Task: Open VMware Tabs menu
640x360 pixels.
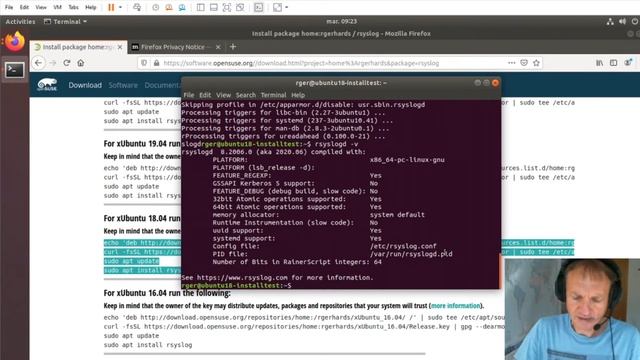Action: coord(73,7)
